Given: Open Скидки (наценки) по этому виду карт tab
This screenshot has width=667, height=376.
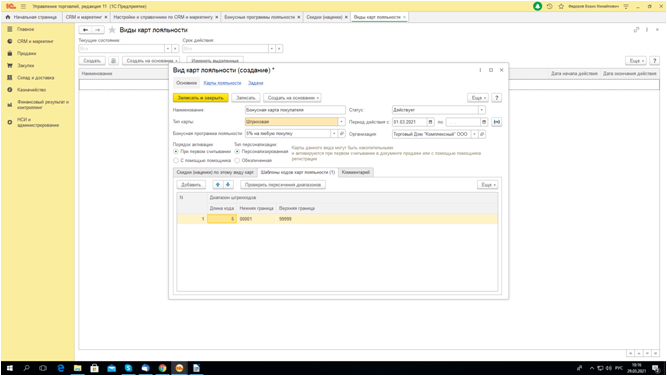Looking at the screenshot, I should (x=215, y=172).
